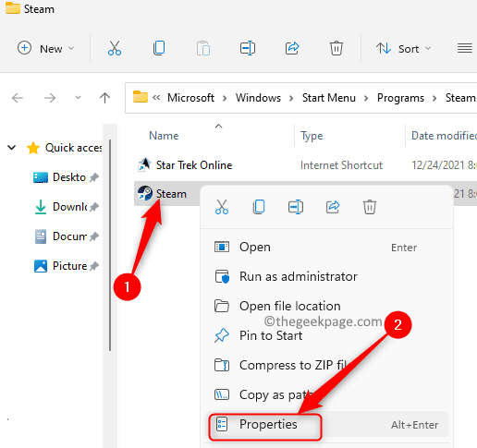Open Downloads in the navigation pane
Image resolution: width=477 pixels, height=448 pixels.
tap(69, 207)
